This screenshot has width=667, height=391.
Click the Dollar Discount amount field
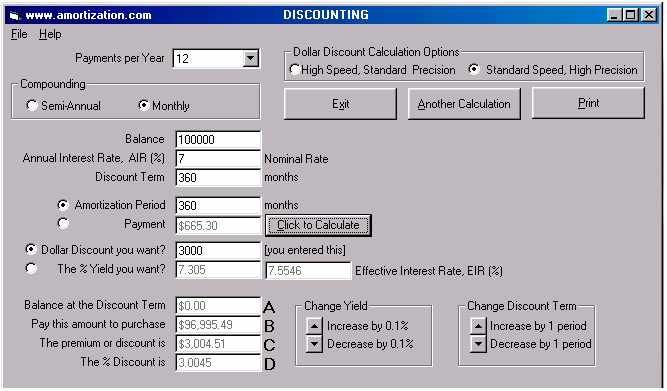[x=218, y=251]
